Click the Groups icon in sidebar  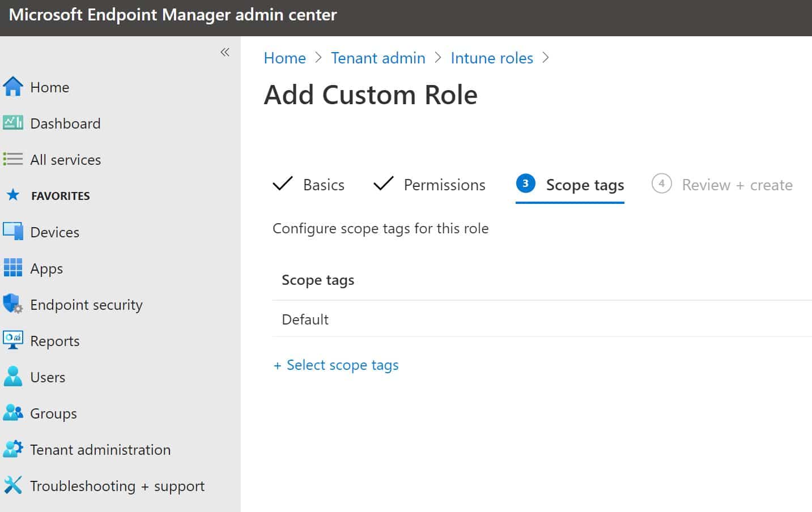click(12, 413)
